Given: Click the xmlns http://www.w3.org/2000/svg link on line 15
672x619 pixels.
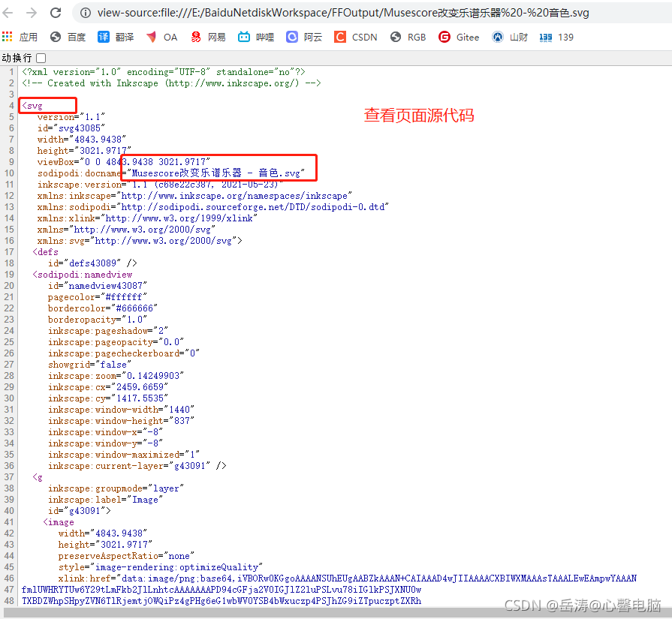Looking at the screenshot, I should pyautogui.click(x=143, y=230).
